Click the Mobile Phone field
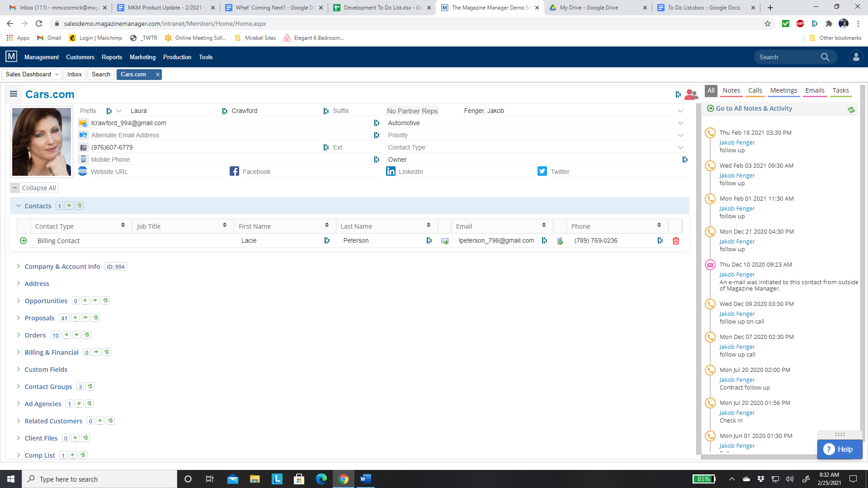This screenshot has width=868, height=488. click(x=231, y=160)
